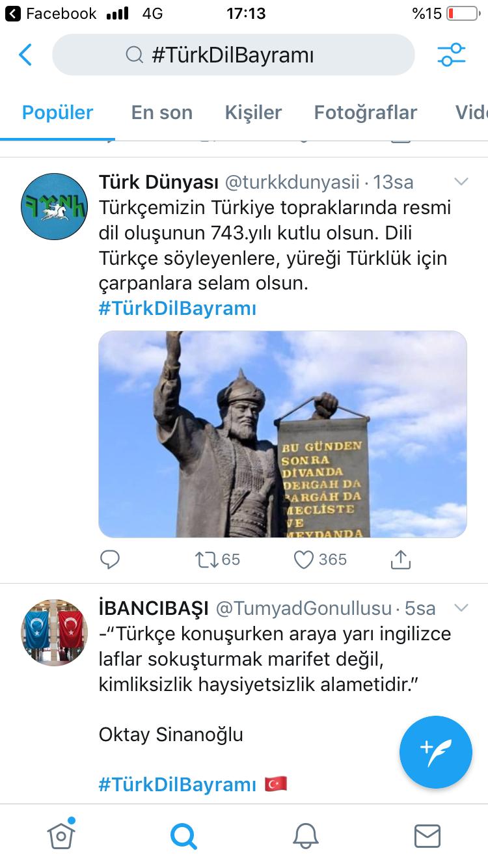The image size is (488, 868).
Task: Open the messages envelope icon
Action: pos(427,835)
